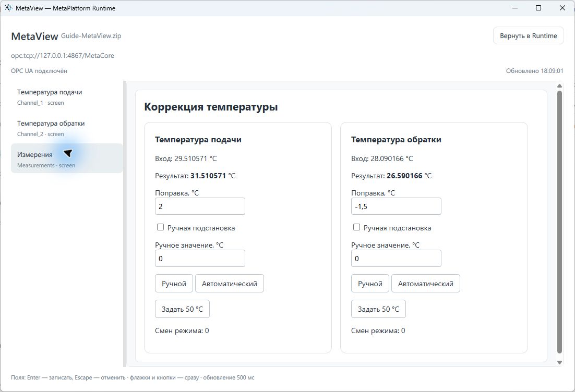Open the Температура подачи screen
Screen dimensions: 575x392
(x=67, y=97)
